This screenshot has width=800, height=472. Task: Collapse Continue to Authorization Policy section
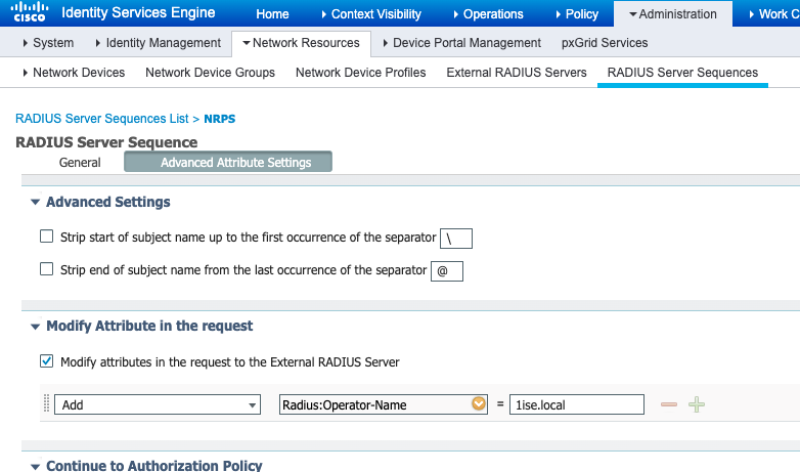coord(35,466)
